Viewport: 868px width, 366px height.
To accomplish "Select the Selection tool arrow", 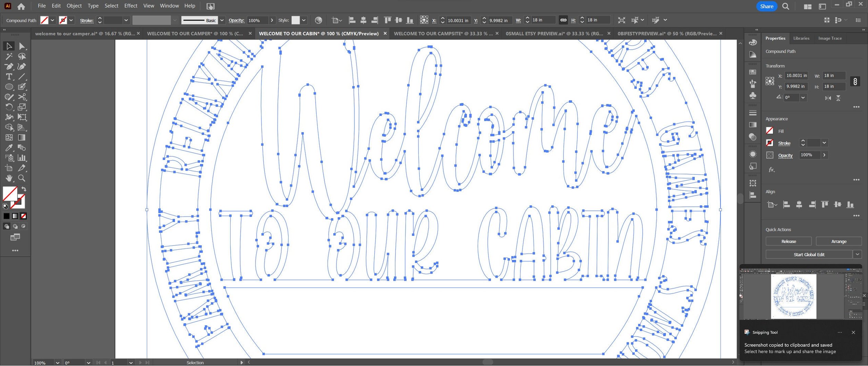I will [x=9, y=46].
